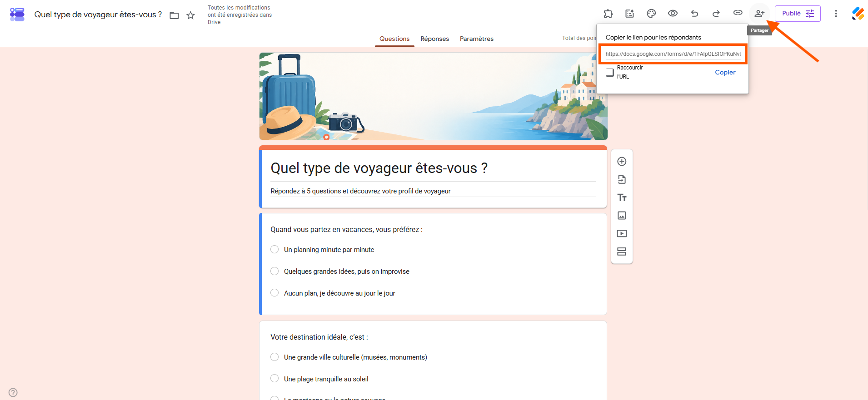Add a title and description block
868x400 pixels.
[622, 198]
